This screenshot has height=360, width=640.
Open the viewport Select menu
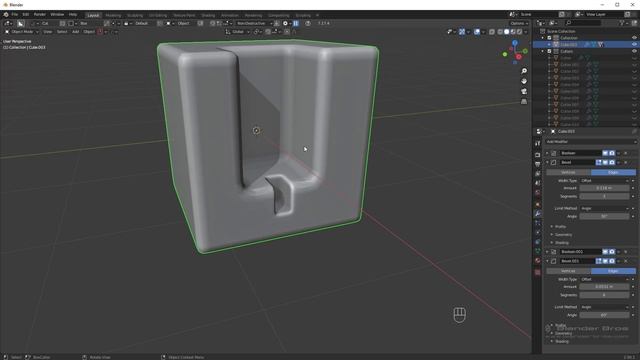coord(62,31)
